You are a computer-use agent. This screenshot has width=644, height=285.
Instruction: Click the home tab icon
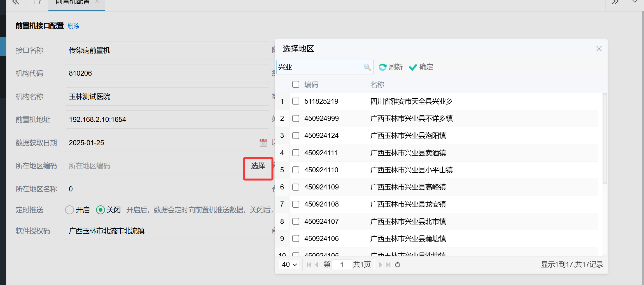pyautogui.click(x=37, y=3)
